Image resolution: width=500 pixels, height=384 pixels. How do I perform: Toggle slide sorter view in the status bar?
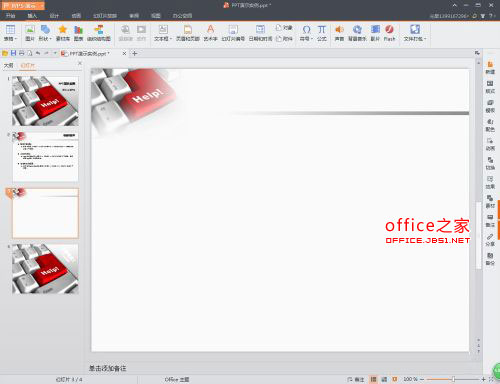(x=384, y=379)
